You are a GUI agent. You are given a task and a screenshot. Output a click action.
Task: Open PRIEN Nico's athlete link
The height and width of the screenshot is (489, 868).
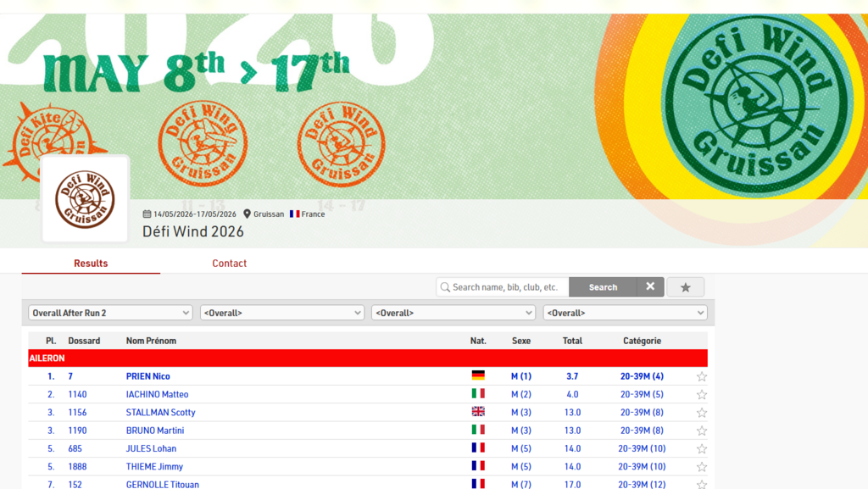[147, 376]
